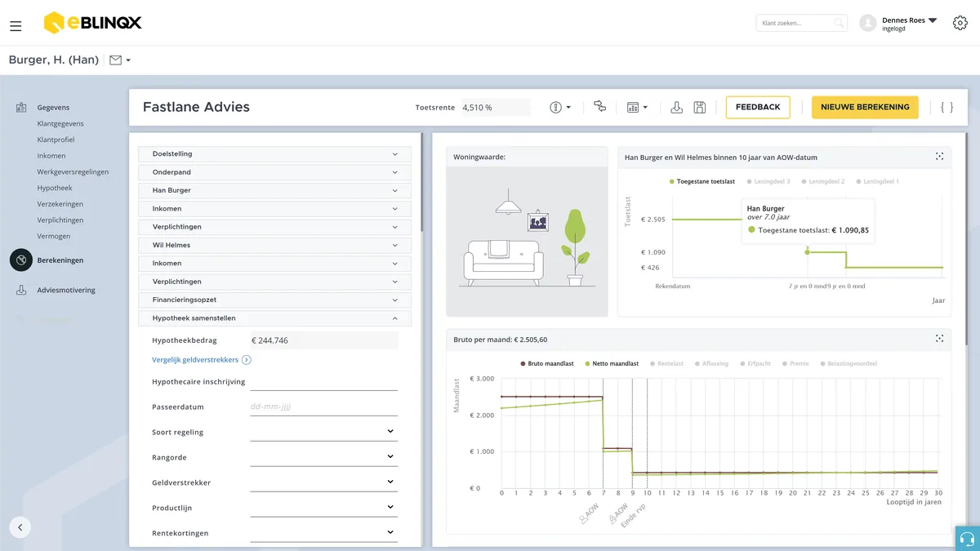980x551 pixels.
Task: Toggle Leningdeel 1 series in chart legend
Action: tap(877, 181)
